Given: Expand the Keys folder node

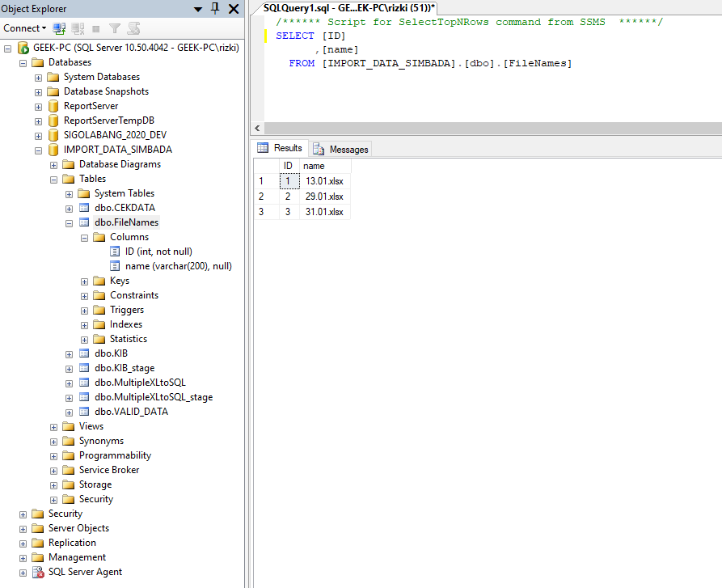Looking at the screenshot, I should (84, 281).
